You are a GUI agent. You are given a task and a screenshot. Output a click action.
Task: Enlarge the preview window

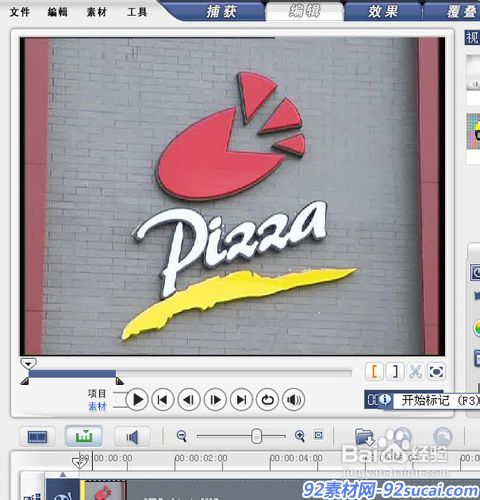point(436,371)
